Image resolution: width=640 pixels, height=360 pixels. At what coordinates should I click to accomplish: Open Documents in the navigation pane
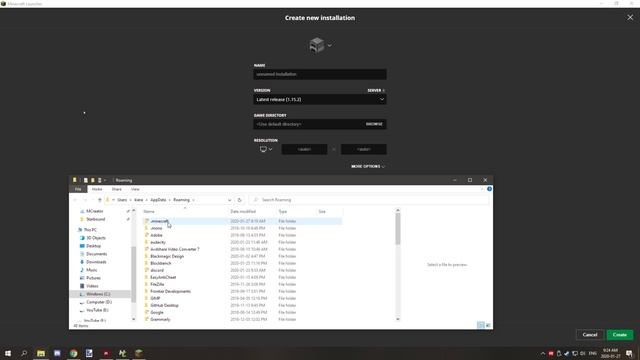click(x=96, y=254)
